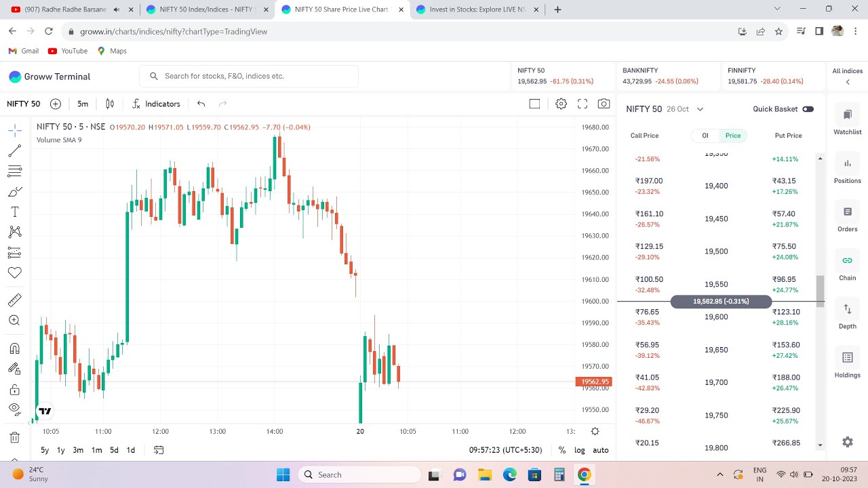The image size is (868, 488).
Task: Select the FINNIFTY index ticker
Action: click(x=772, y=76)
